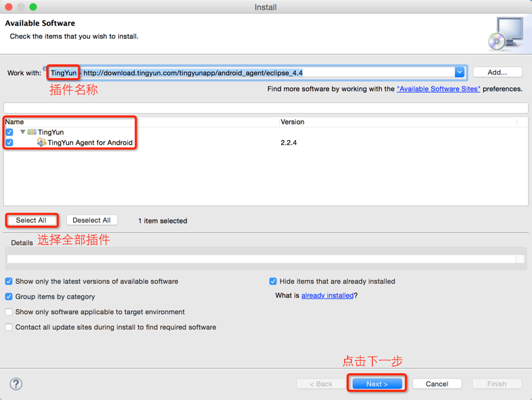The image size is (532, 400).
Task: Enable Contact all update sites checkbox
Action: 9,327
